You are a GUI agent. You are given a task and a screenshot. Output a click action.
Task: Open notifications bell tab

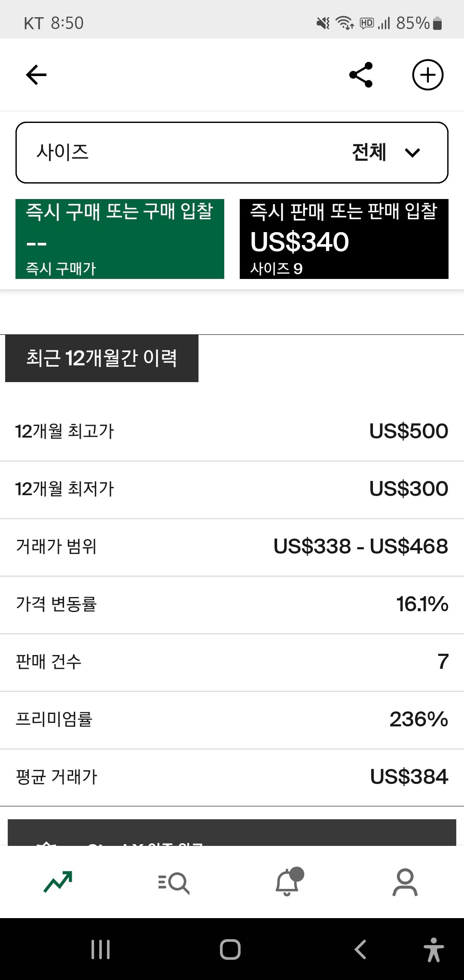click(x=288, y=882)
